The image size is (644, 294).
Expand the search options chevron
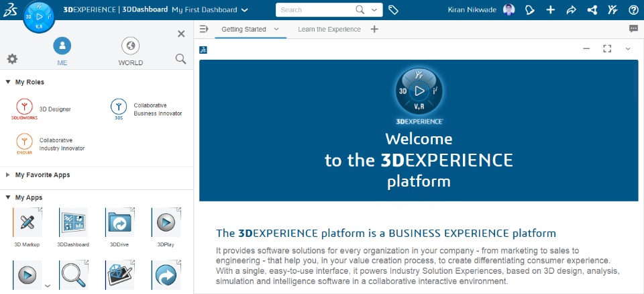point(374,10)
